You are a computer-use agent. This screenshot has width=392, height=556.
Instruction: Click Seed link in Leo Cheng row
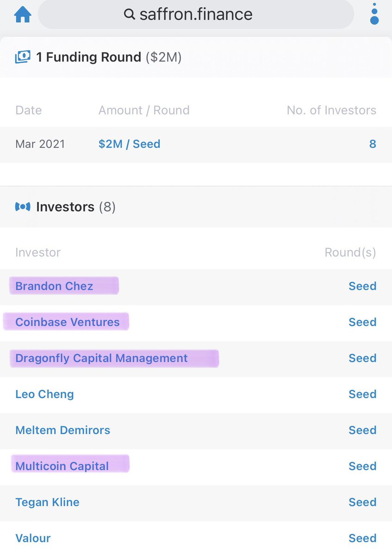pos(362,394)
